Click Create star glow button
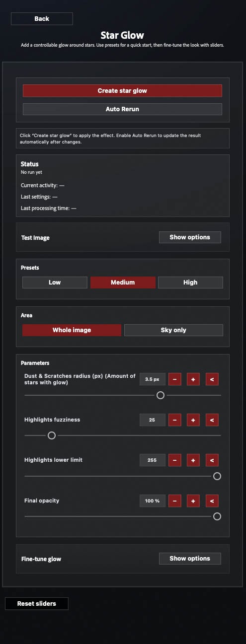 click(x=122, y=91)
